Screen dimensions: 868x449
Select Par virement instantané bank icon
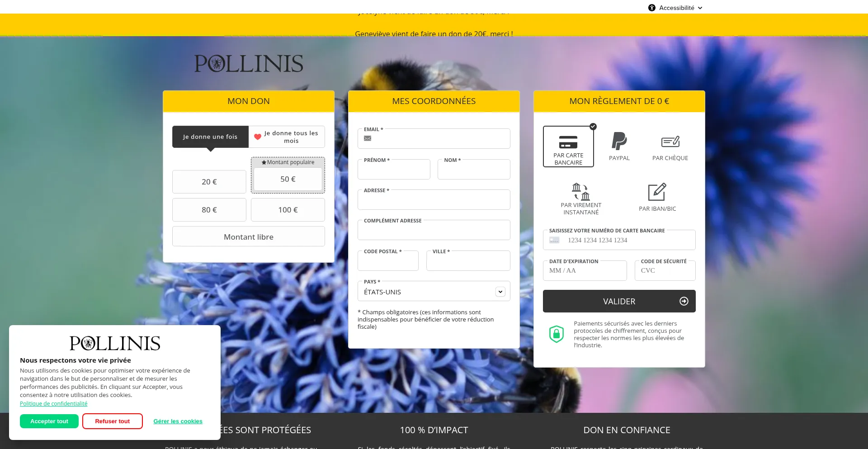click(x=581, y=191)
